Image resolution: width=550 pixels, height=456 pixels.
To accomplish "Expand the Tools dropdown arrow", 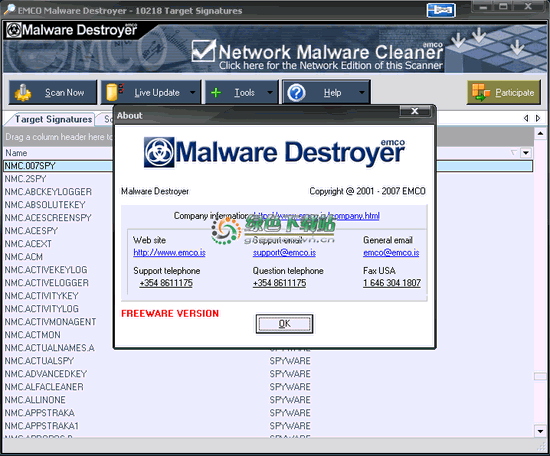I will pyautogui.click(x=270, y=93).
